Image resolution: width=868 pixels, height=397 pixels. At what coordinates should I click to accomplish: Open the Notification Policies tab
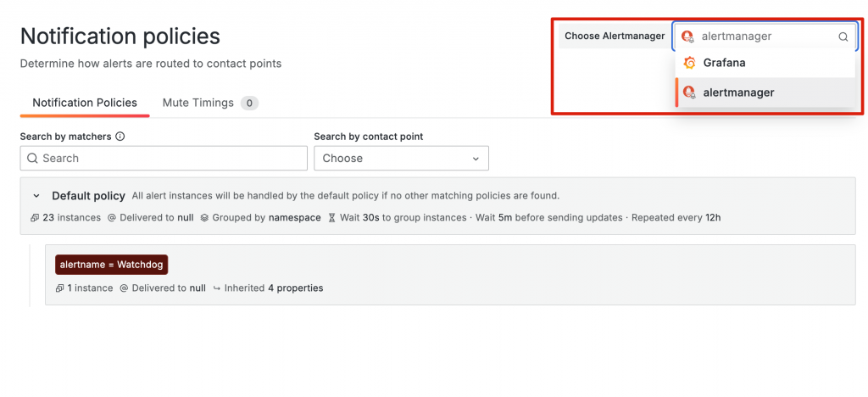point(85,103)
